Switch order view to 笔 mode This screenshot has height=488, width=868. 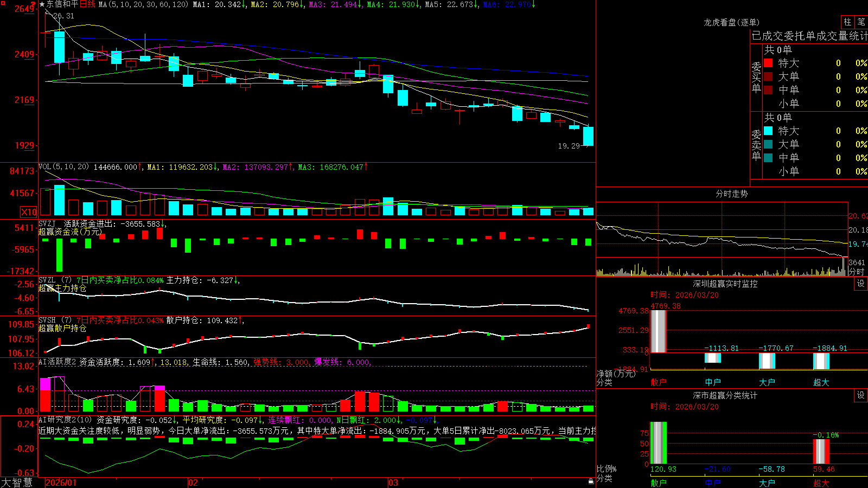point(861,22)
